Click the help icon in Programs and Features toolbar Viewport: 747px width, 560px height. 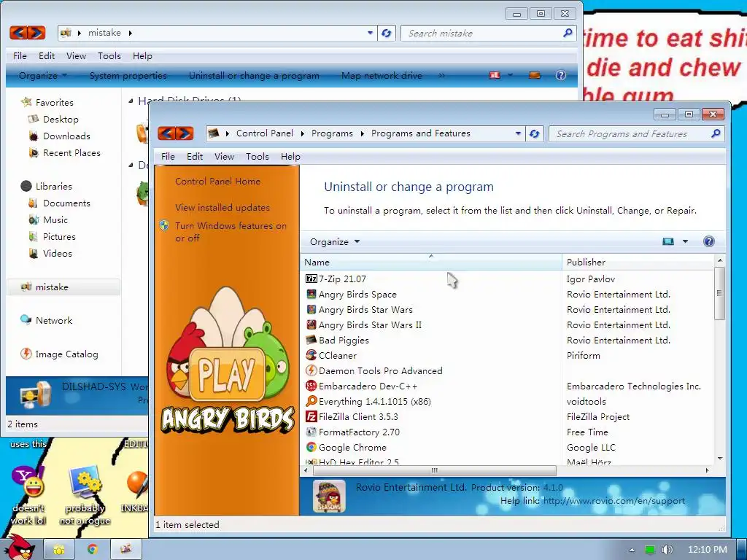[x=708, y=241]
